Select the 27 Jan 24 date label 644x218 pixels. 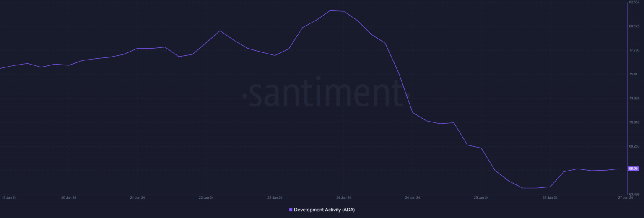(x=625, y=197)
